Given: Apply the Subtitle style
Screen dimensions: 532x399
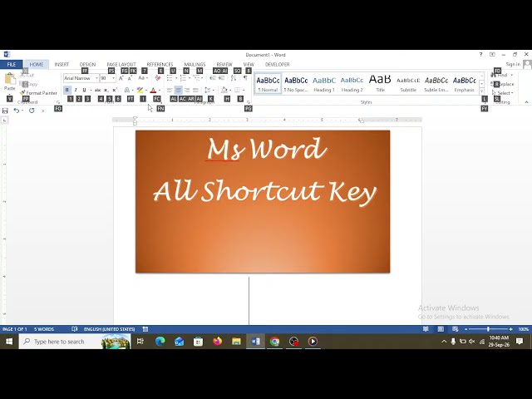Looking at the screenshot, I should tap(408, 83).
